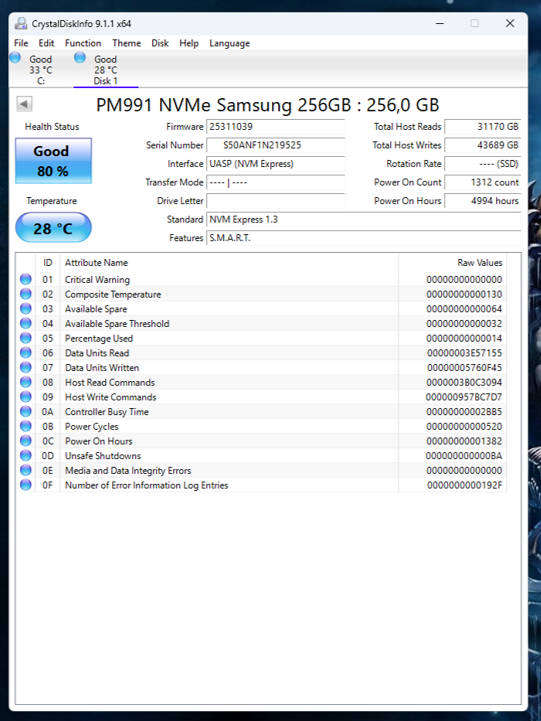The width and height of the screenshot is (541, 721).
Task: Click Total Host Reads value 31170 GB
Action: (x=483, y=126)
